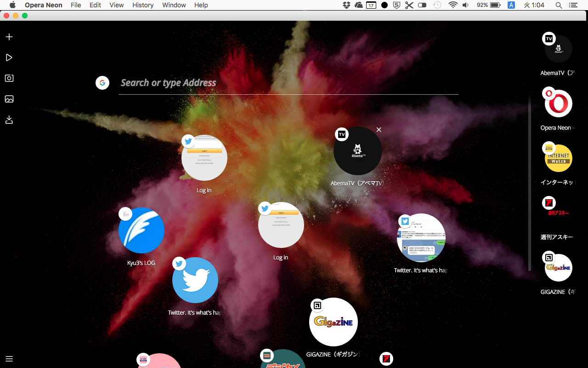Open the blue Twitter bird logo bubble

pos(195,280)
